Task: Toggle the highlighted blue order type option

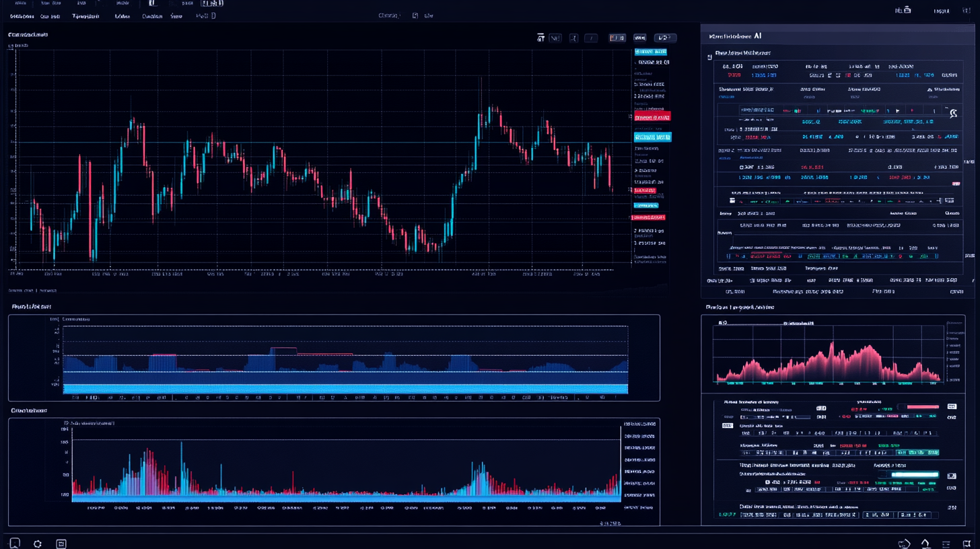Action: tap(652, 137)
